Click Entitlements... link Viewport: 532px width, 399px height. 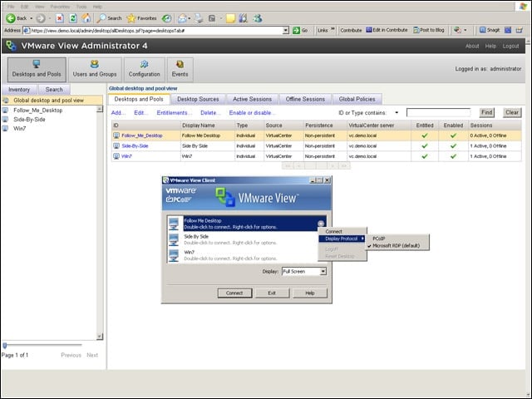point(174,113)
